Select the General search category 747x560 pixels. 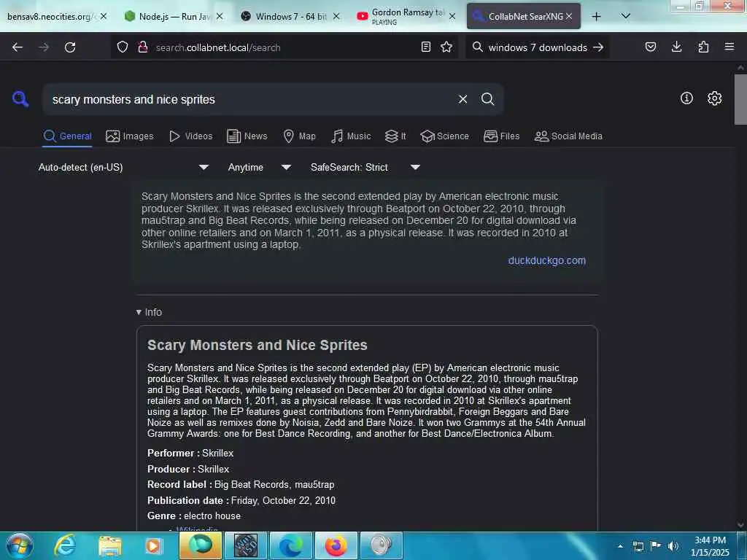67,136
